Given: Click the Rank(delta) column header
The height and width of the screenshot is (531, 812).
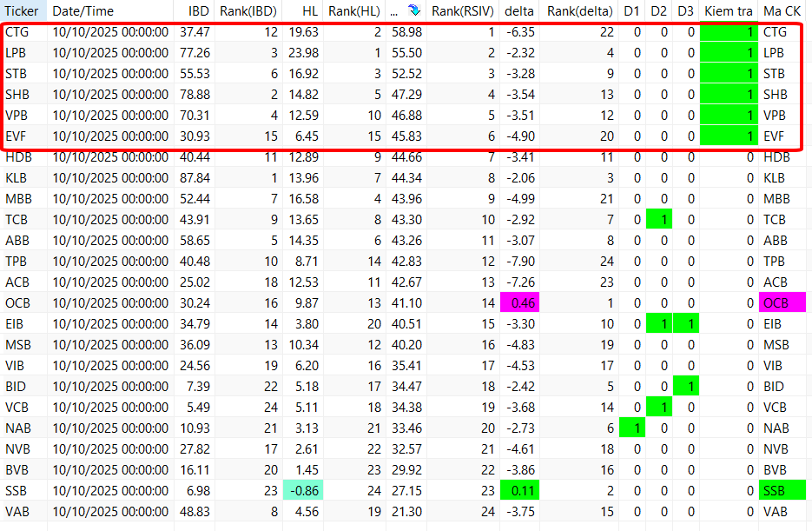Looking at the screenshot, I should 579,11.
